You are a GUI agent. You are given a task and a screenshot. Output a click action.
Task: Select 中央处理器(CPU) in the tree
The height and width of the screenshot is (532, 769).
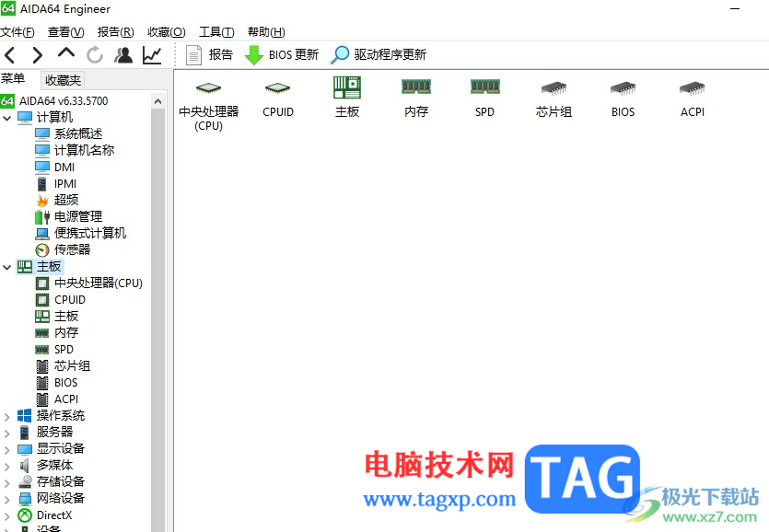pos(88,283)
